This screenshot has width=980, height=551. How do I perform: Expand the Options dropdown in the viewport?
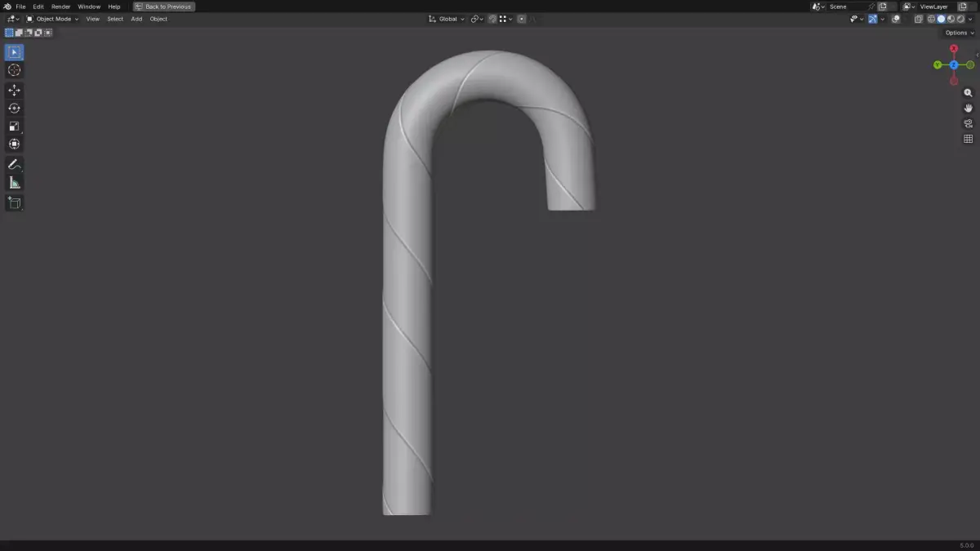(956, 33)
